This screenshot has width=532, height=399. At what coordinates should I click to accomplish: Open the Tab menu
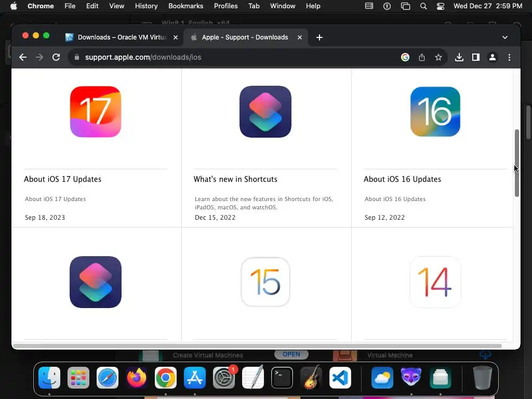coord(254,6)
